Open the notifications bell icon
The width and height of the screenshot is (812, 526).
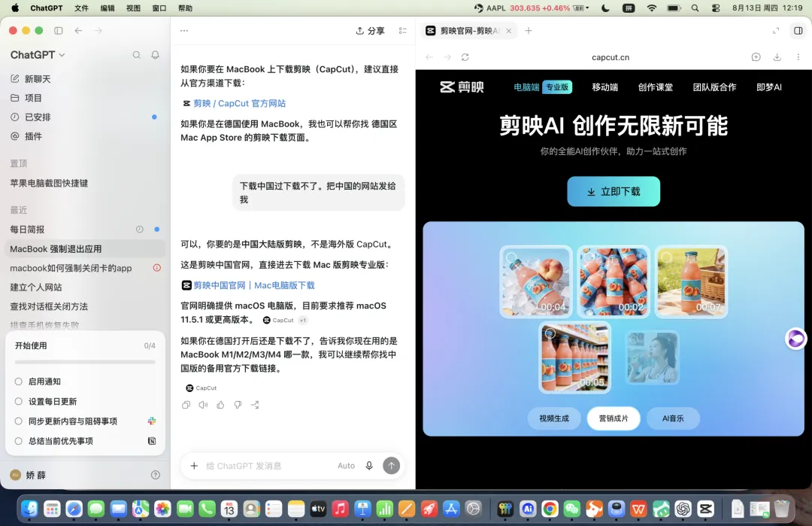pos(155,55)
